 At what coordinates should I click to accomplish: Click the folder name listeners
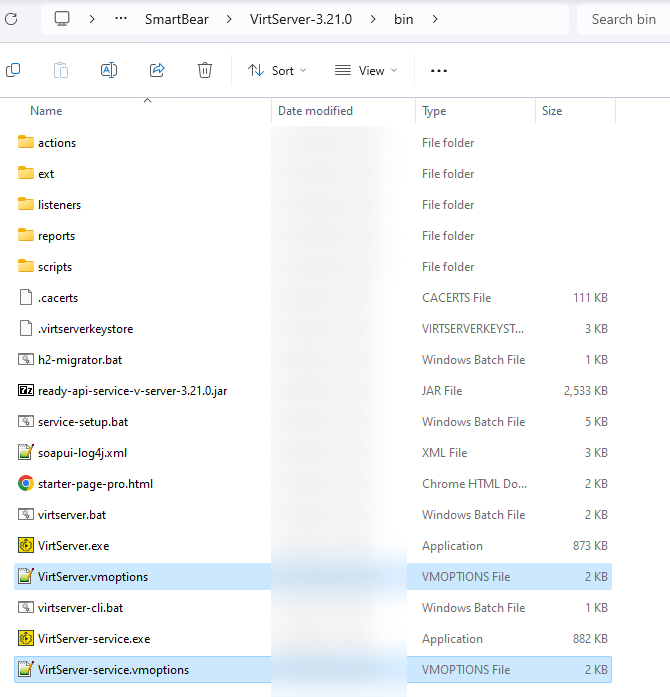point(60,205)
